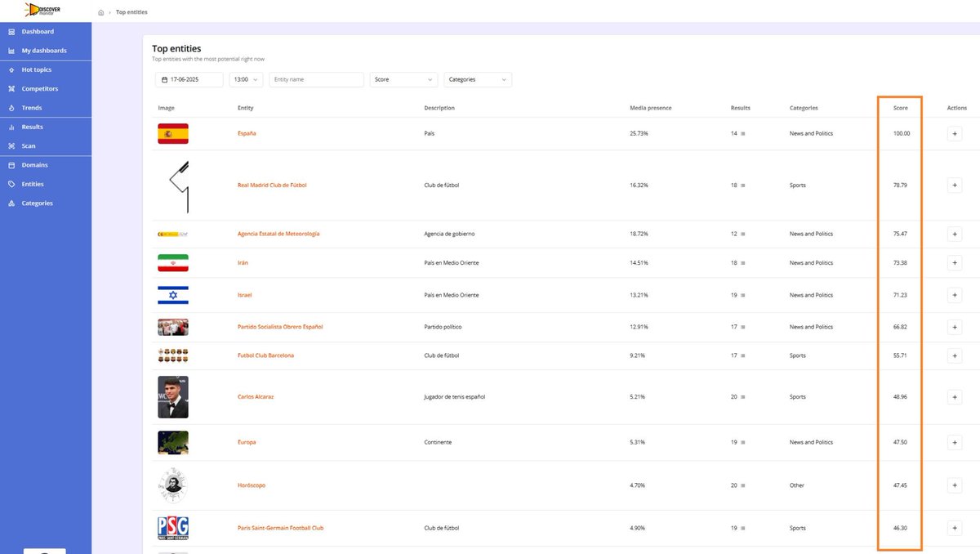Open Real Madrid Club de Fútbol link
980x554 pixels.
pyautogui.click(x=272, y=185)
